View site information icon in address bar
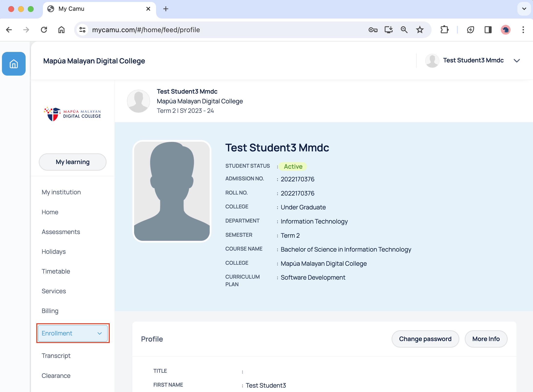This screenshot has width=533, height=392. pos(82,30)
